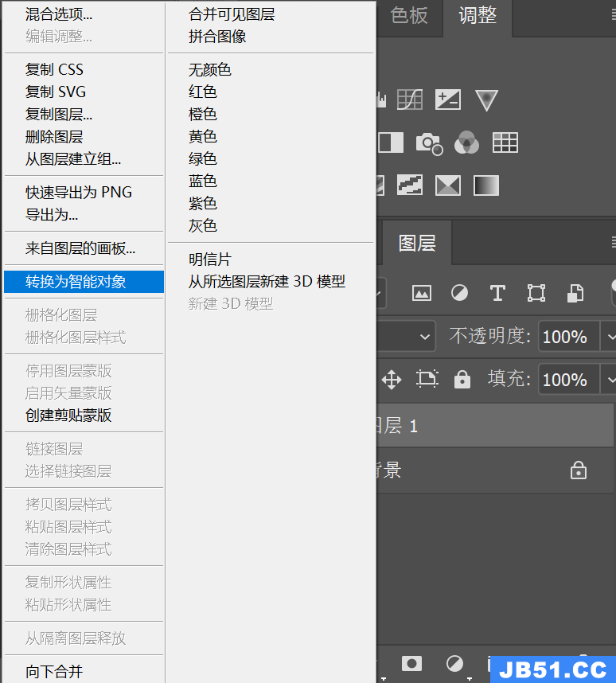The width and height of the screenshot is (616, 683).
Task: Add a Color Lookup grid adjustment
Action: pyautogui.click(x=505, y=143)
